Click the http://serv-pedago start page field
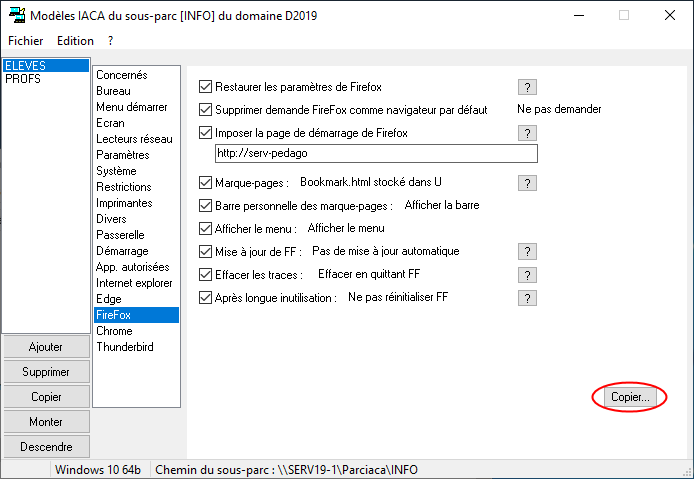This screenshot has width=694, height=479. [x=376, y=153]
